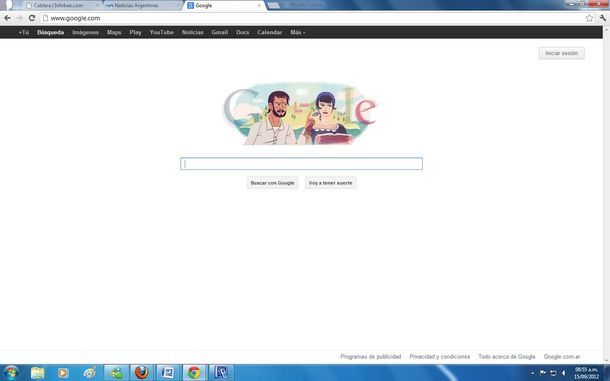Open the Programas de publicidad link

370,356
